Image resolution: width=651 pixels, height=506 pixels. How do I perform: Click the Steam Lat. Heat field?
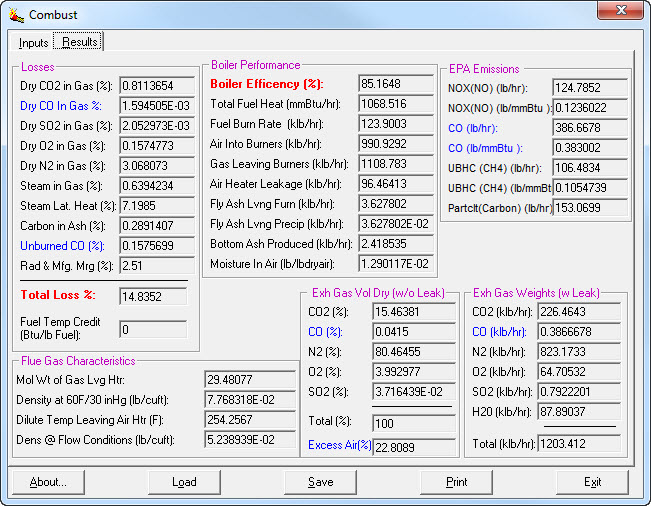click(157, 205)
